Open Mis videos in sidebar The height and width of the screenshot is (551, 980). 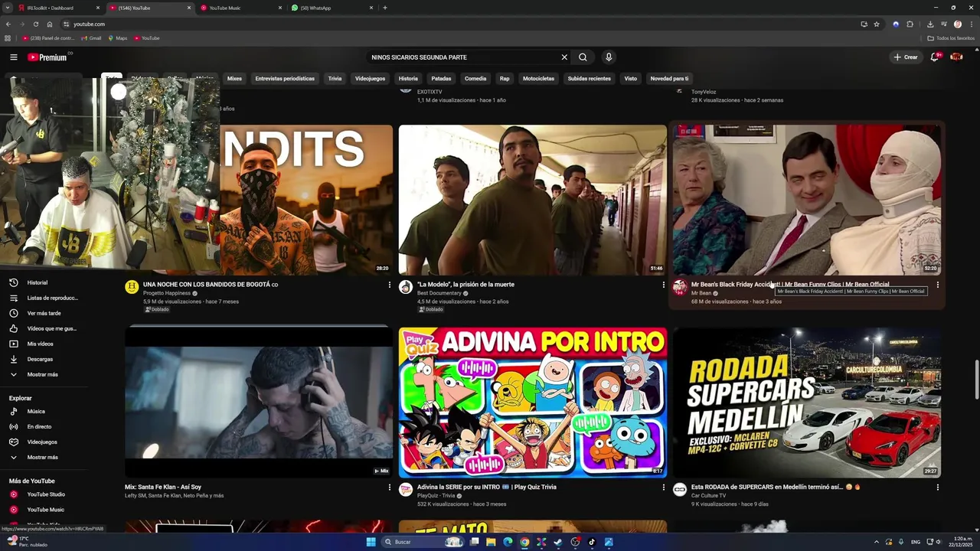click(x=44, y=344)
